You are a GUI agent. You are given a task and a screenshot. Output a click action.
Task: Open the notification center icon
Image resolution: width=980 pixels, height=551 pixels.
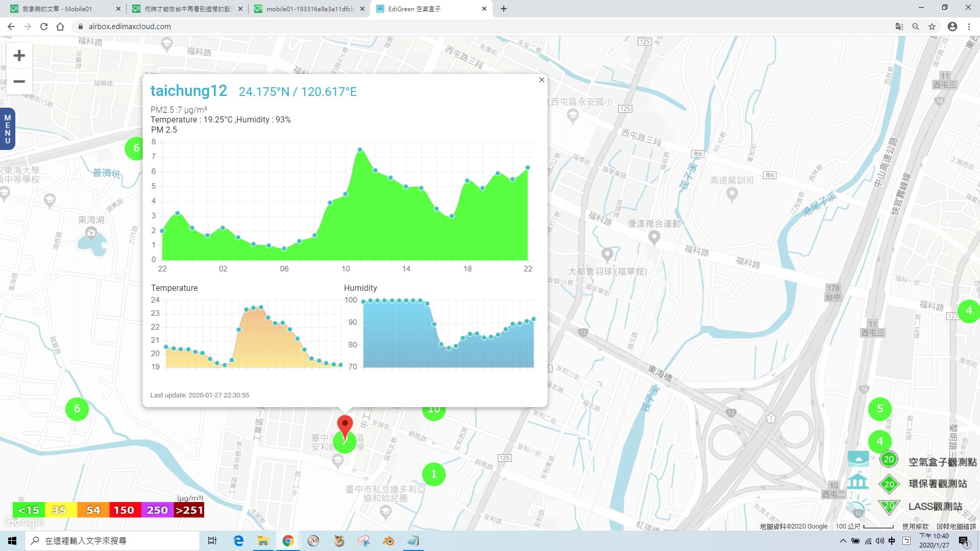click(x=964, y=541)
